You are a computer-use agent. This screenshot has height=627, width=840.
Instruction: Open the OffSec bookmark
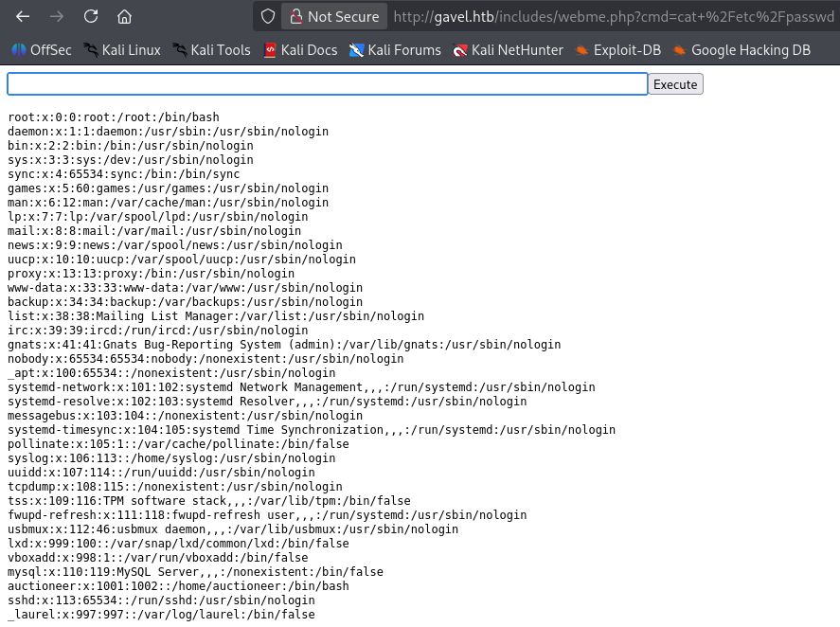tap(43, 50)
